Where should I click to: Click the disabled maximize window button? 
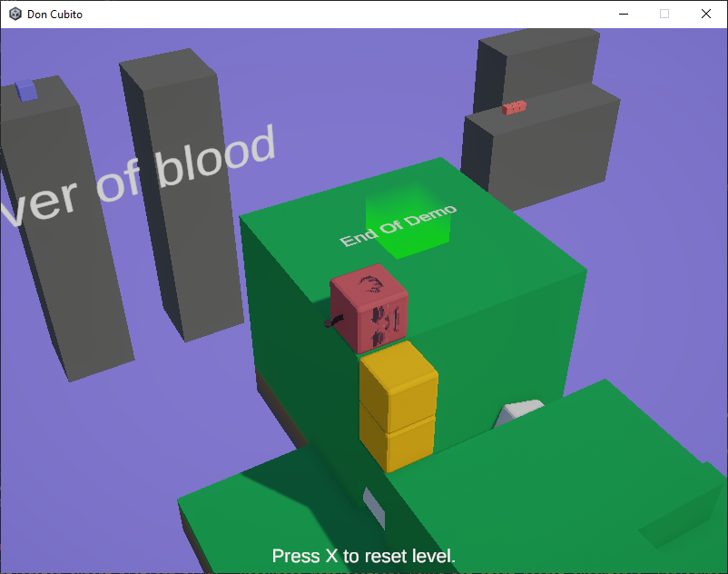pos(664,14)
